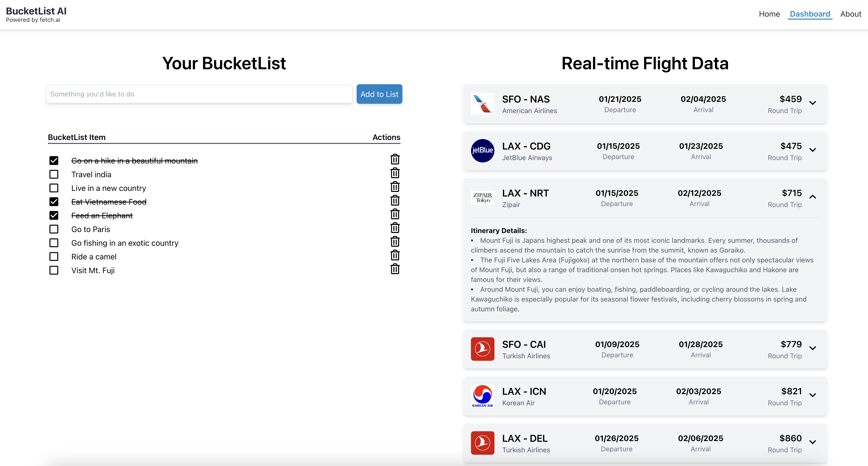
Task: Click the Korean Air logo
Action: pyautogui.click(x=482, y=396)
